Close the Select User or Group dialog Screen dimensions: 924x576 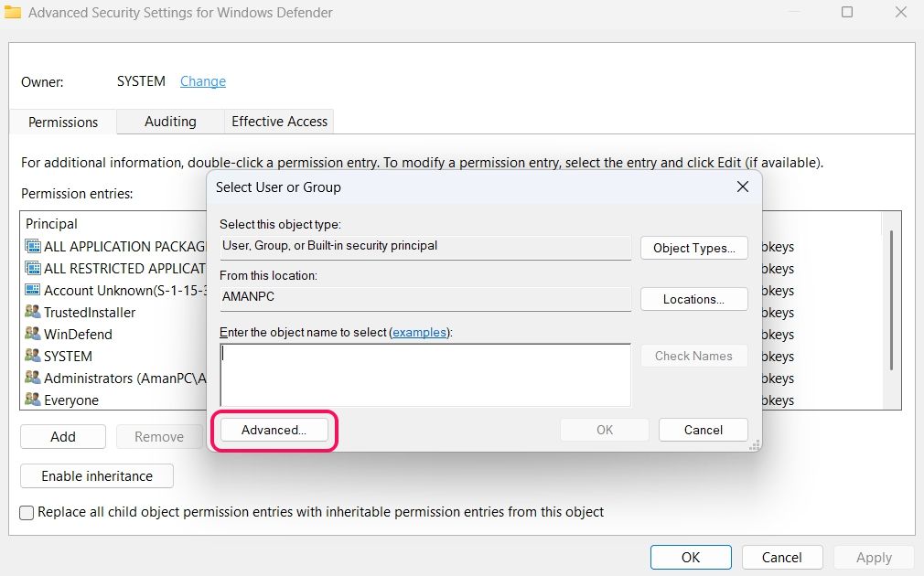[743, 187]
